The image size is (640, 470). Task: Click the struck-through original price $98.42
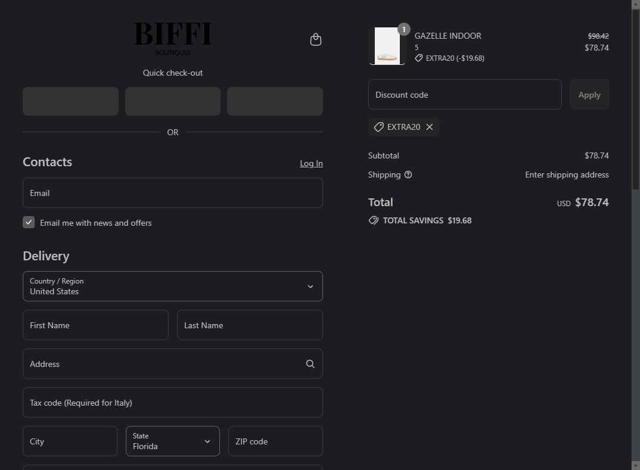point(598,36)
